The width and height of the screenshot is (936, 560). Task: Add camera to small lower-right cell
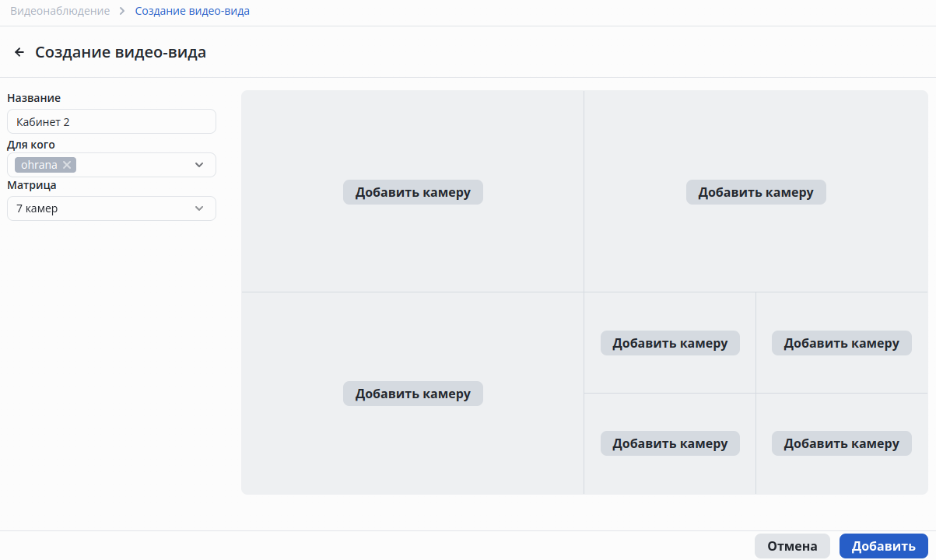point(841,443)
